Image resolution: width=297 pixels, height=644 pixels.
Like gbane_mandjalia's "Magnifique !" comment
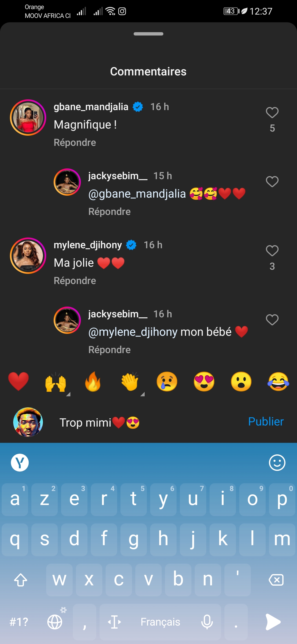[272, 113]
